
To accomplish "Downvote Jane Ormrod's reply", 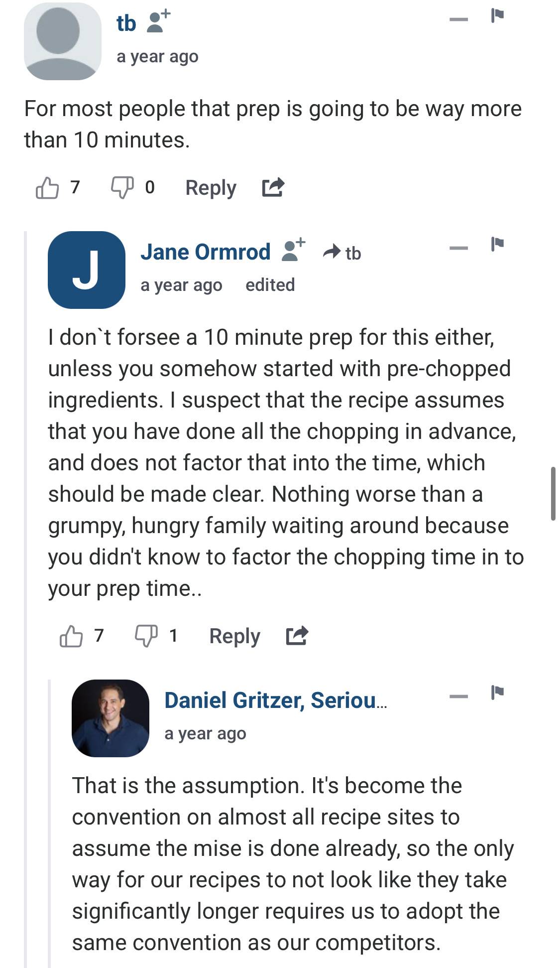I will [x=146, y=636].
